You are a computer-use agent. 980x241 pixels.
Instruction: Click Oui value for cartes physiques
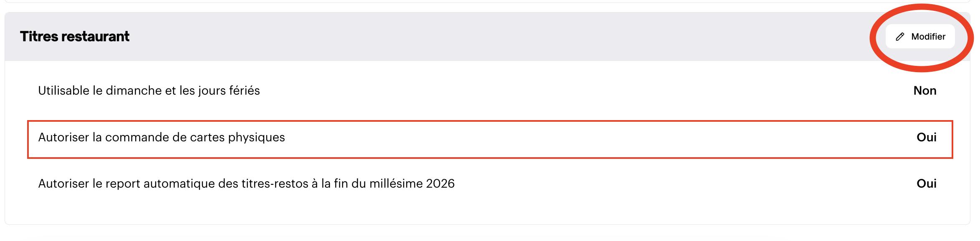click(926, 137)
